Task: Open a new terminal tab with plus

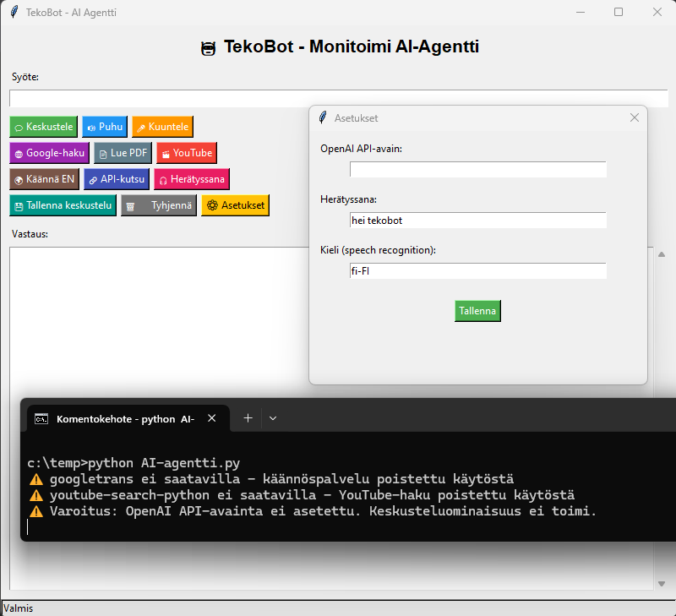Action: (x=248, y=418)
